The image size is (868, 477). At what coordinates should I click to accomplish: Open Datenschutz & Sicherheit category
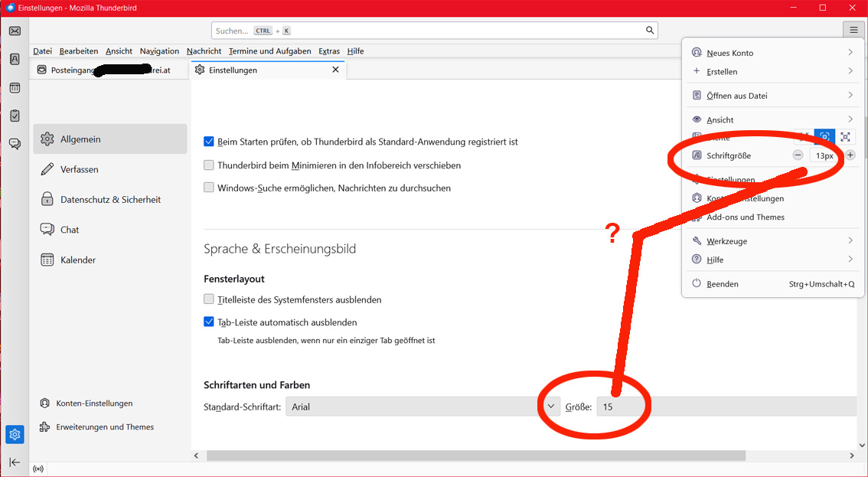110,199
